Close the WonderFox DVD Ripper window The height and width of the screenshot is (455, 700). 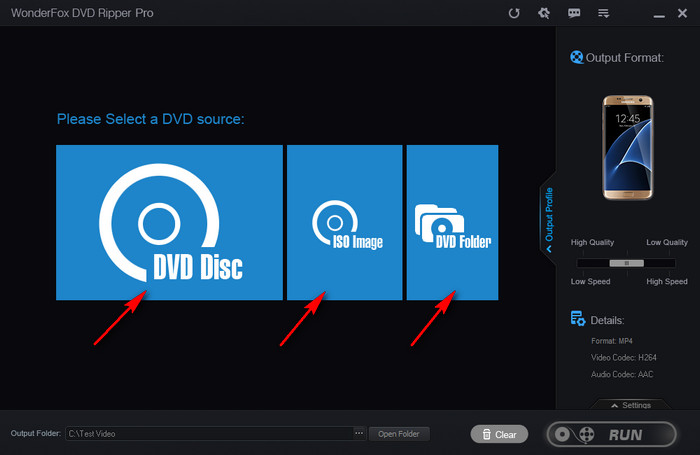682,13
